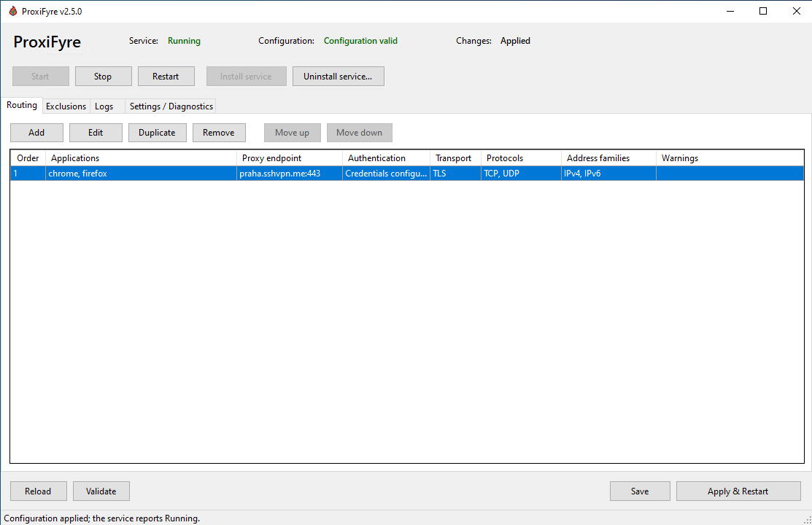
Task: Stop the ProxiFyre service
Action: (x=103, y=76)
